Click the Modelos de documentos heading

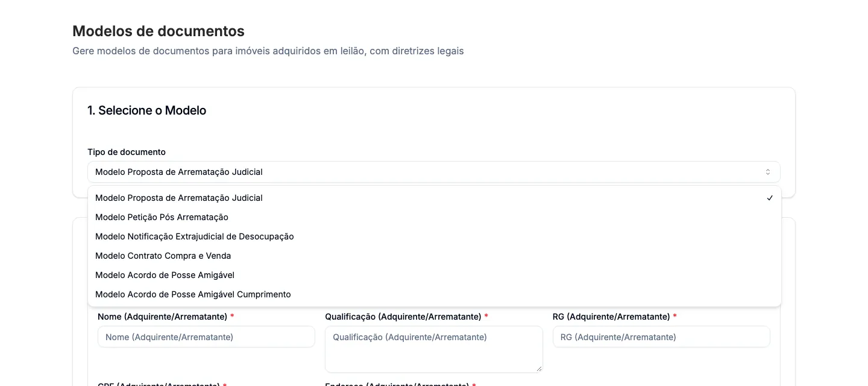pos(159,31)
